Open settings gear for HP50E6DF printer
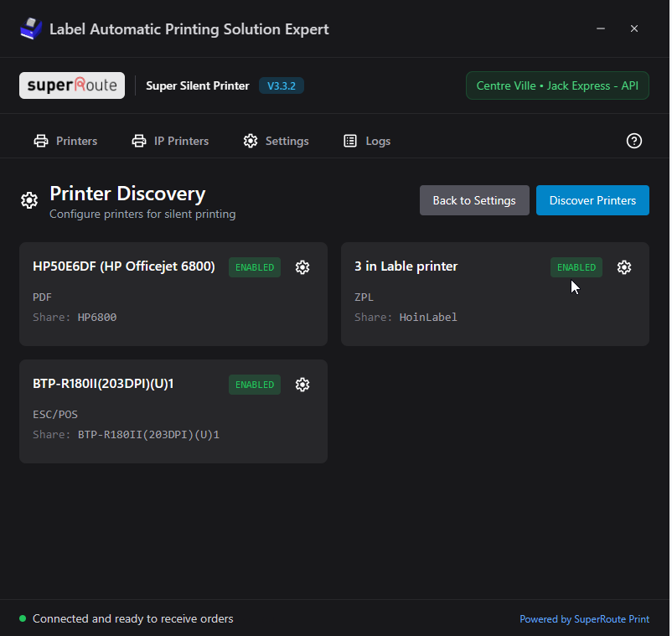 [302, 267]
